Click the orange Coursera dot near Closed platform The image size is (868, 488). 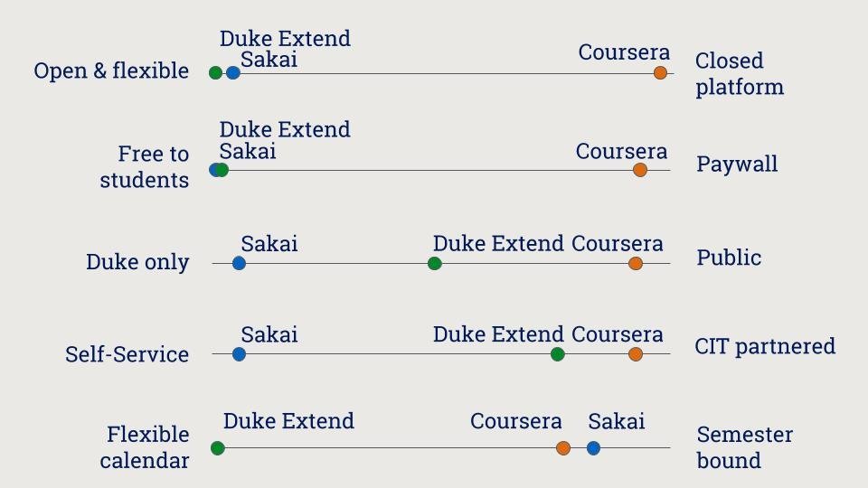click(660, 73)
